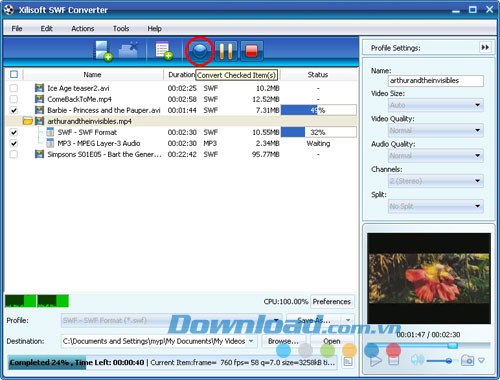Open the Channels dropdown

click(436, 181)
